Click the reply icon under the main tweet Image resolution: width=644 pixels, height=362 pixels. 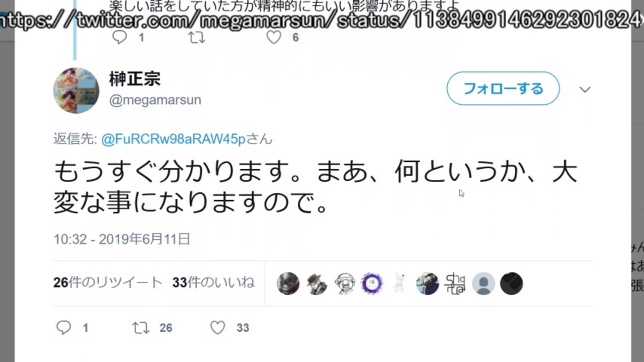click(x=64, y=328)
